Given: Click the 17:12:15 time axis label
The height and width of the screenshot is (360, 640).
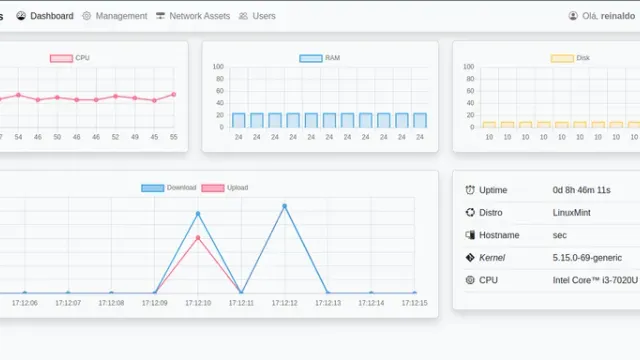Looking at the screenshot, I should [x=414, y=303].
